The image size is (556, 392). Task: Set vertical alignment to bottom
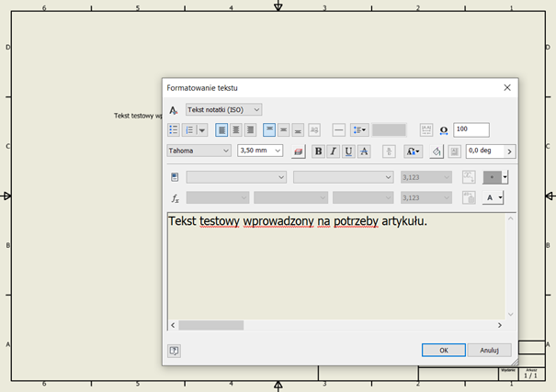pos(298,130)
